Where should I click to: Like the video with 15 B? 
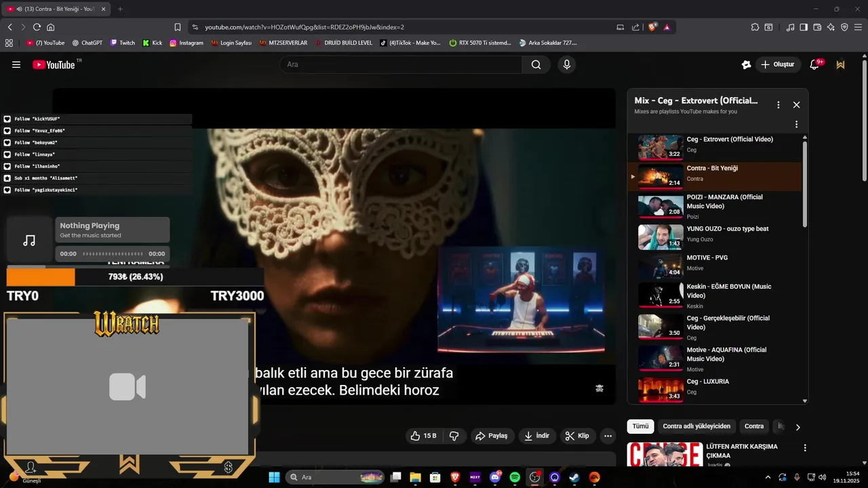coord(424,436)
